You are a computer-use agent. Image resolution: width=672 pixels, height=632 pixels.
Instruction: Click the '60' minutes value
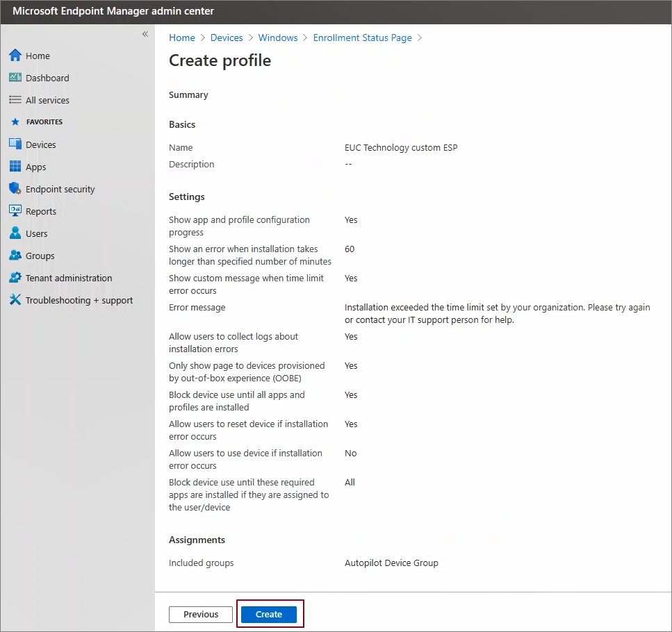350,249
